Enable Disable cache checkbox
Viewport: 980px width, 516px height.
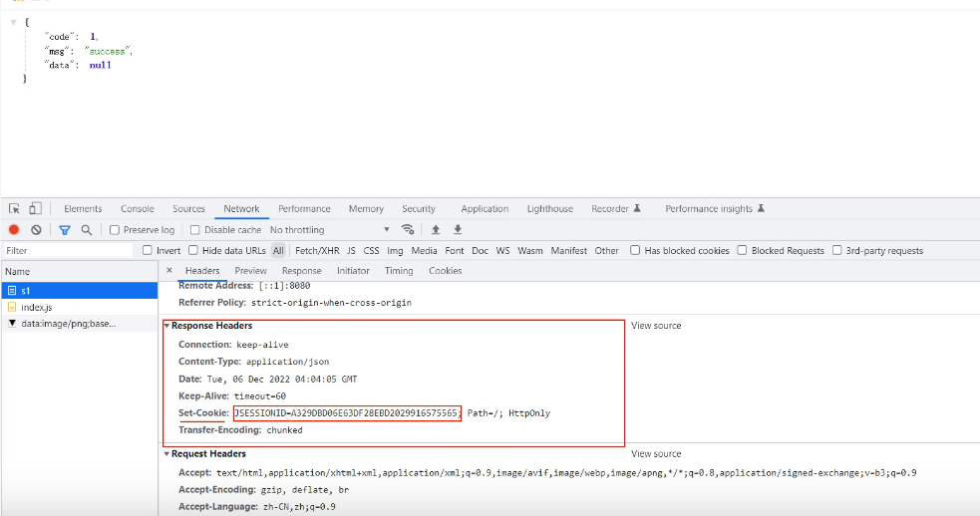195,230
